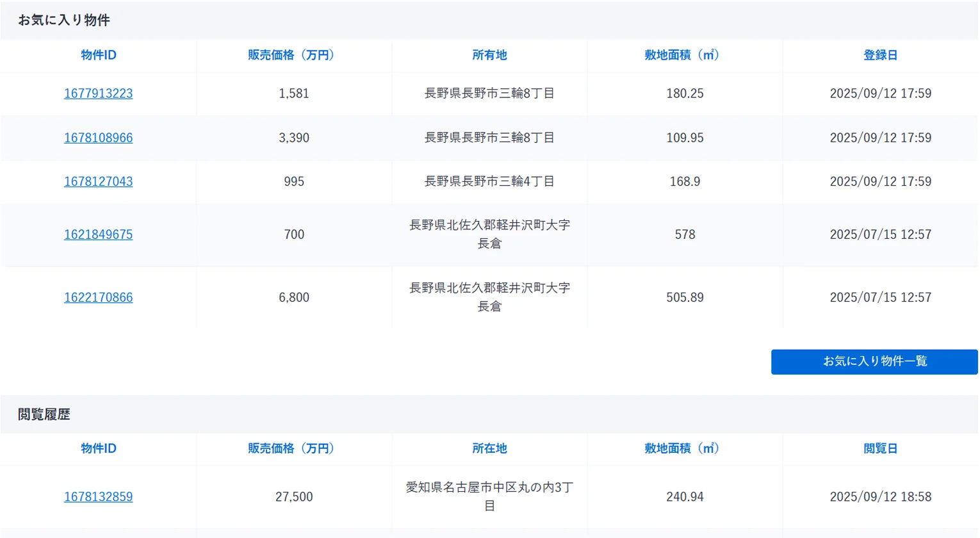Click the 愛知県名古屋市中区丸の内3丁目 address cell
The height and width of the screenshot is (538, 980).
[x=489, y=496]
